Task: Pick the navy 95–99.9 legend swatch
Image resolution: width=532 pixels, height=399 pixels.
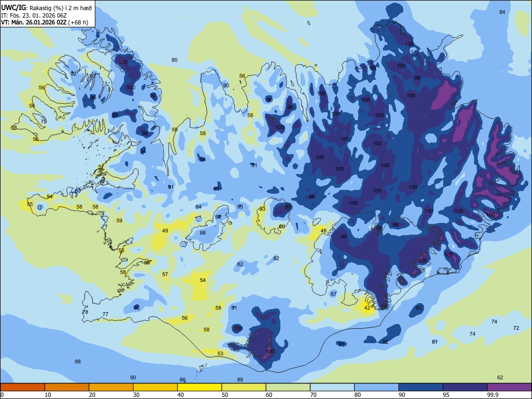Action: tap(465, 387)
